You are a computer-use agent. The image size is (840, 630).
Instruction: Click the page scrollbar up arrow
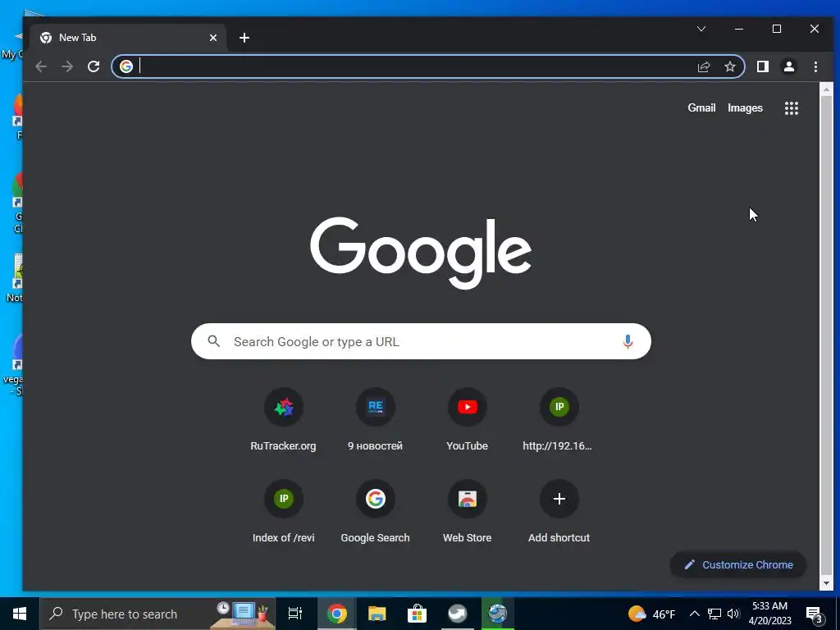pos(825,89)
